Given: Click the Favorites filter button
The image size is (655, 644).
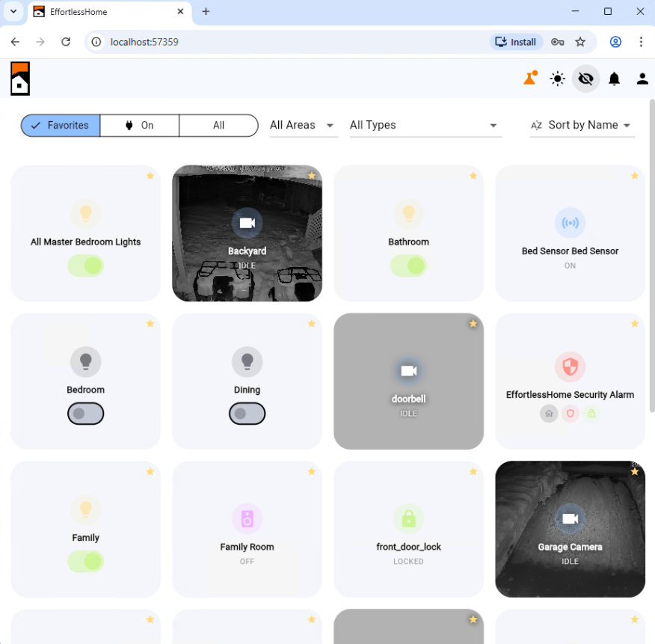Looking at the screenshot, I should tap(60, 125).
